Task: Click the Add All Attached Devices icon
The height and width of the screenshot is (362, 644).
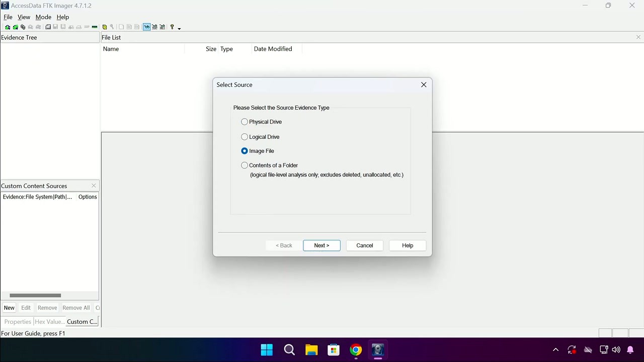Action: click(x=16, y=27)
